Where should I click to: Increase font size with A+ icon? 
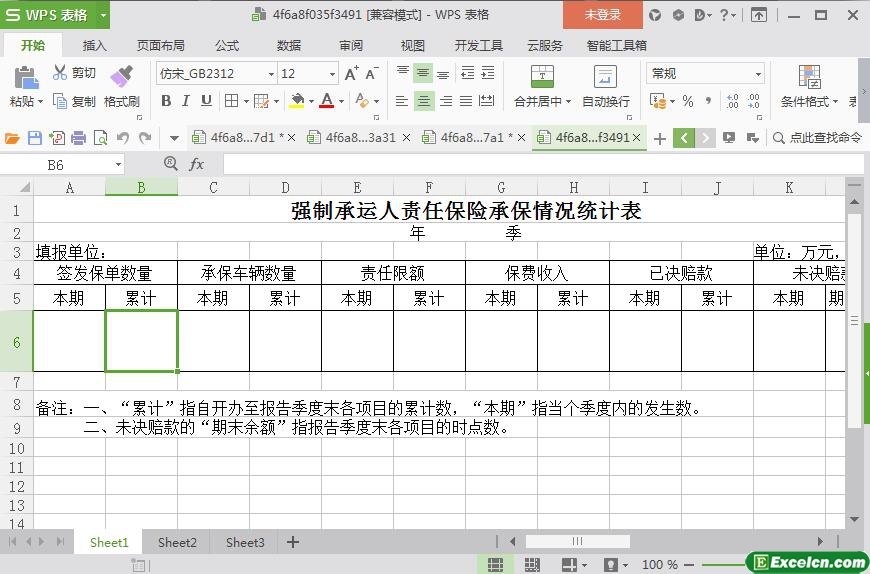click(351, 73)
